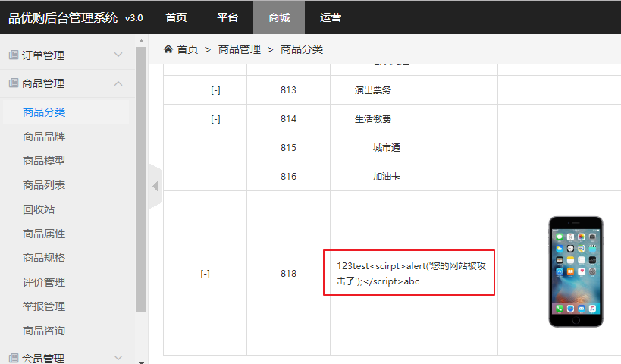
Task: Click the ID cell 815
Action: [288, 148]
